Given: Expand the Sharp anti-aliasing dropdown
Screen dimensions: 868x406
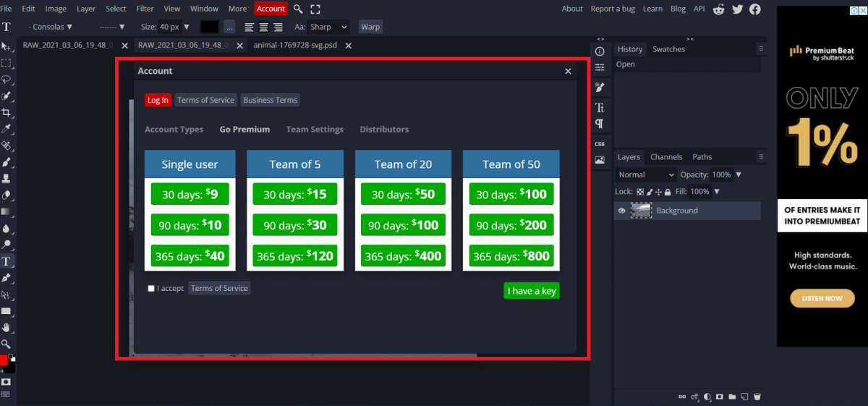Looking at the screenshot, I should pyautogui.click(x=328, y=27).
